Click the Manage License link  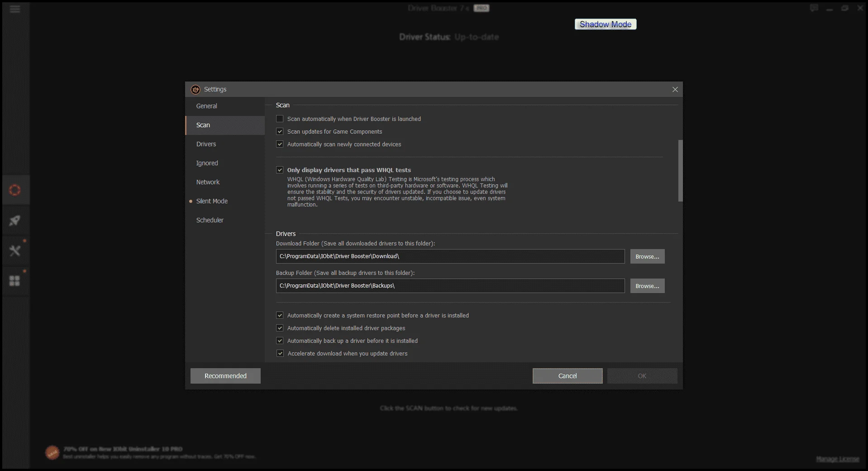click(838, 459)
